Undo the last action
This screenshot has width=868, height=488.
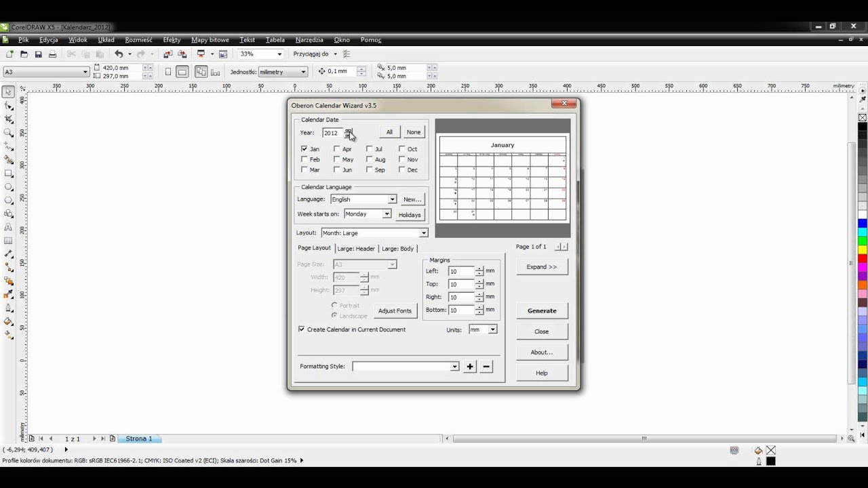pyautogui.click(x=119, y=54)
